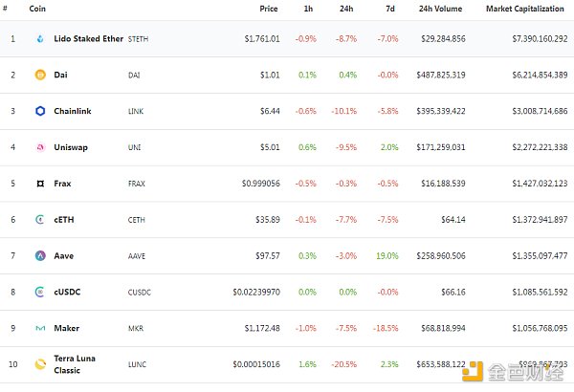Click the Terra Luna Classic icon
The image size is (574, 392).
click(x=40, y=364)
